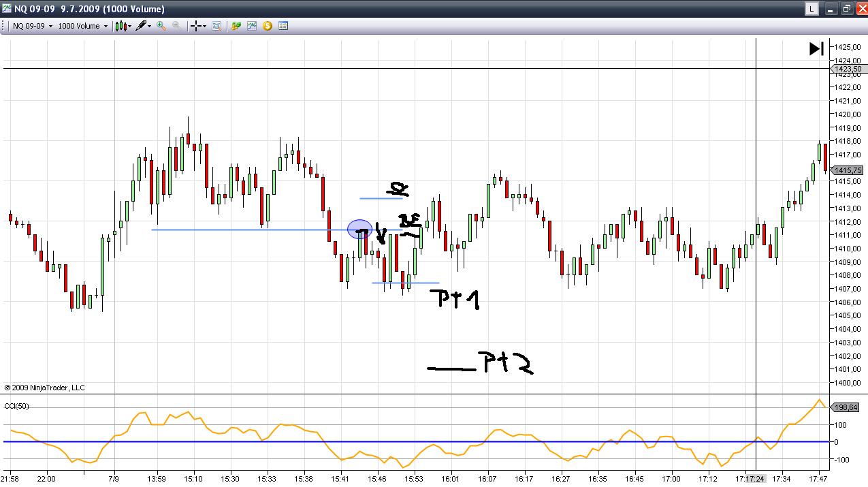Click the zoom out magnifier icon
Screen dimensions: 868x487
[176, 26]
